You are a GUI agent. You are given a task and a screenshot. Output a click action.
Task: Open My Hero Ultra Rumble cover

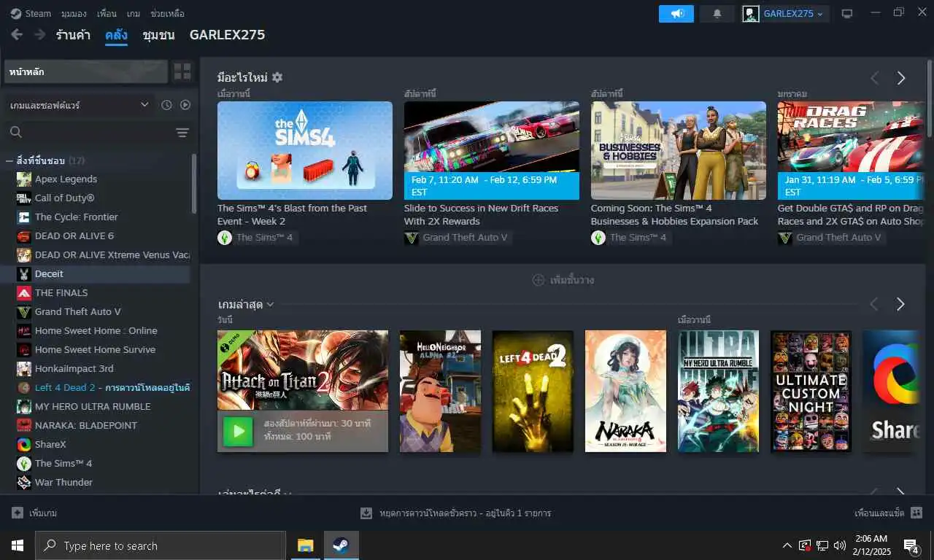[x=719, y=391]
